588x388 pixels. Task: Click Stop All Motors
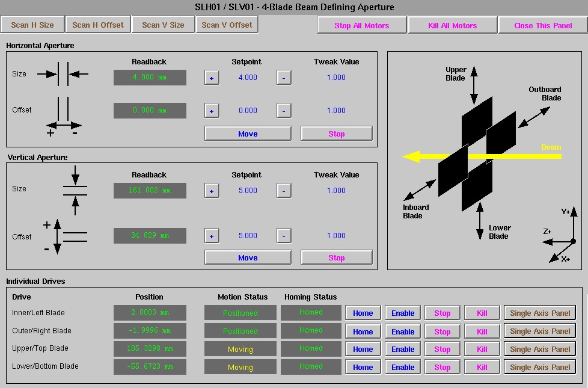362,25
